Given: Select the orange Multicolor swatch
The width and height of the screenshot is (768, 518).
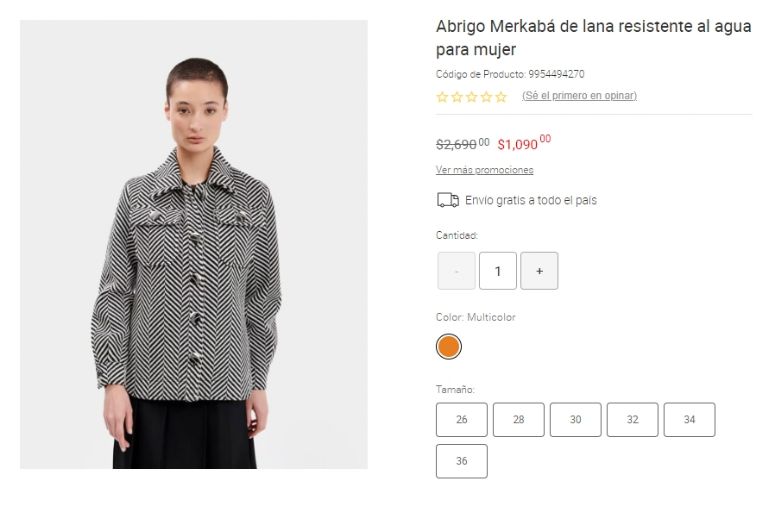Looking at the screenshot, I should 449,347.
